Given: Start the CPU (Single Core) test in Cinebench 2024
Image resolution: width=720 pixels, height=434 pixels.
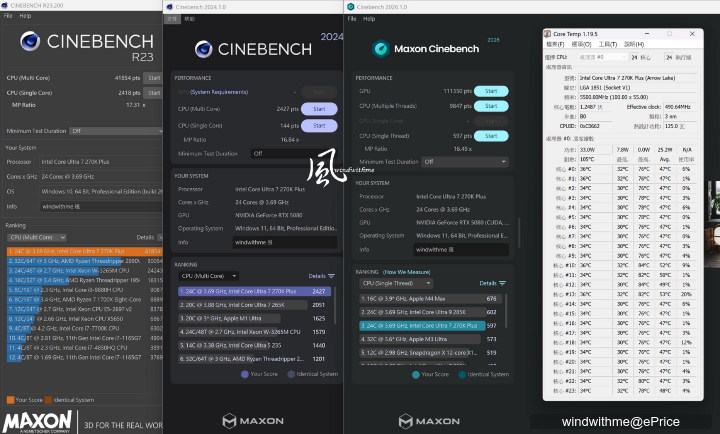Looking at the screenshot, I should click(x=319, y=126).
